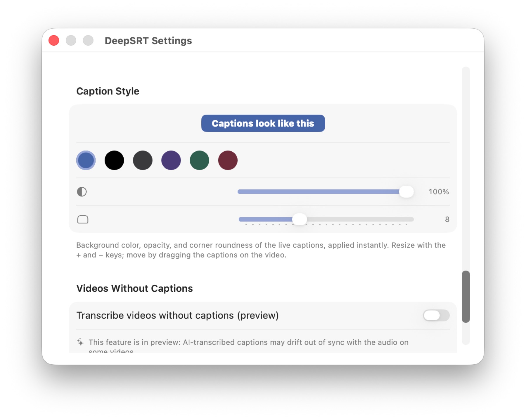Choose the green caption background swatch
The image size is (526, 420).
(199, 160)
